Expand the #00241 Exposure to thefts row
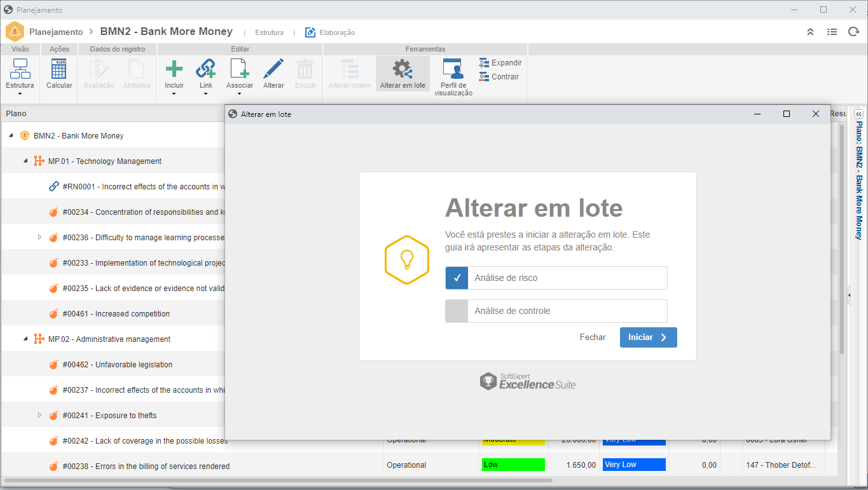 click(39, 415)
